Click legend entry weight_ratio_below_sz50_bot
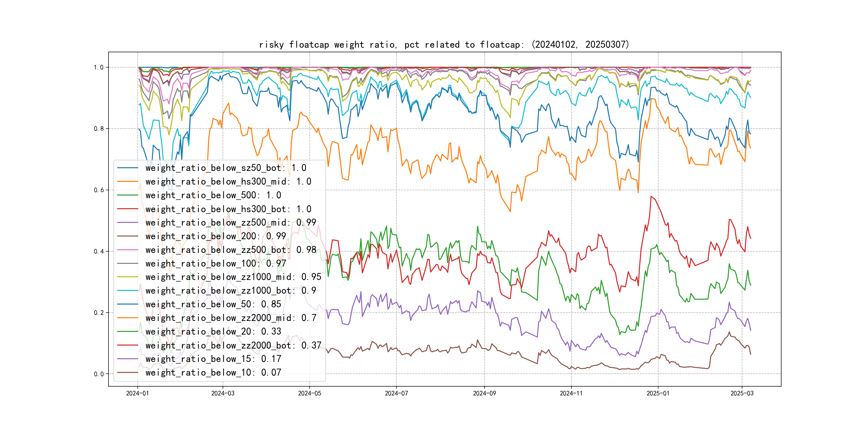This screenshot has width=868, height=434. click(x=226, y=168)
